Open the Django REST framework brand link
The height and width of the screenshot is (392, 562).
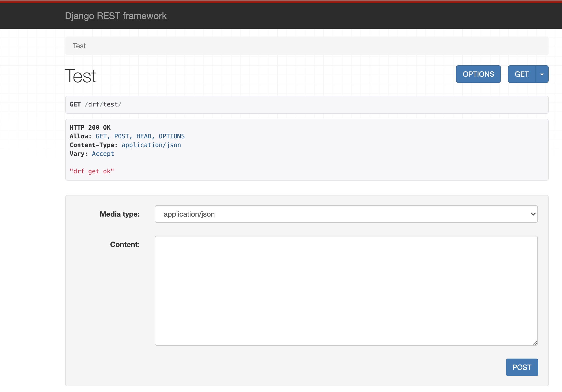[116, 16]
